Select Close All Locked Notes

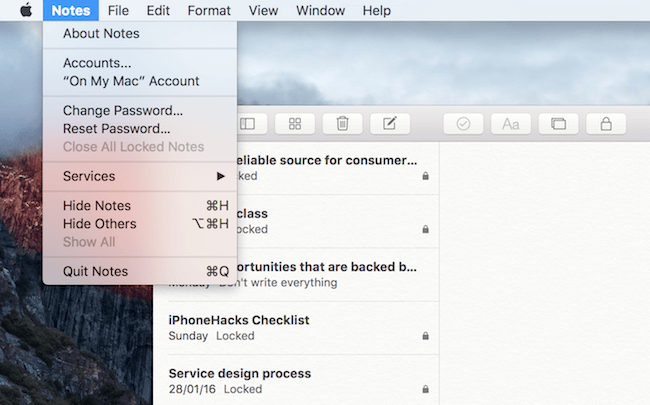[x=140, y=147]
